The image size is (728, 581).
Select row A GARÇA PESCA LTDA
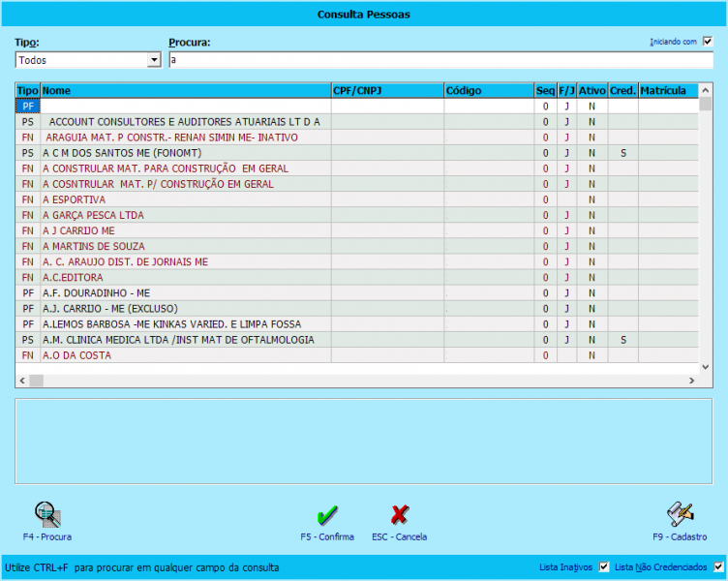pyautogui.click(x=357, y=215)
